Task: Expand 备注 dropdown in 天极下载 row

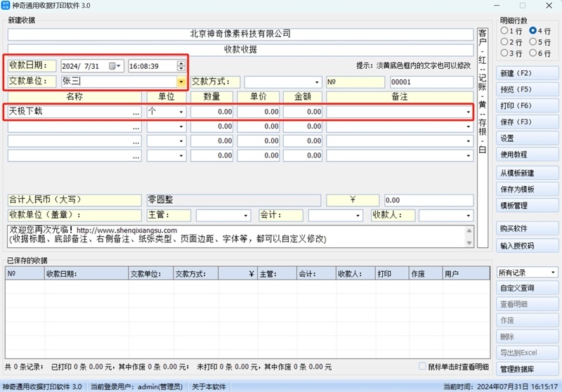Action: coord(468,112)
